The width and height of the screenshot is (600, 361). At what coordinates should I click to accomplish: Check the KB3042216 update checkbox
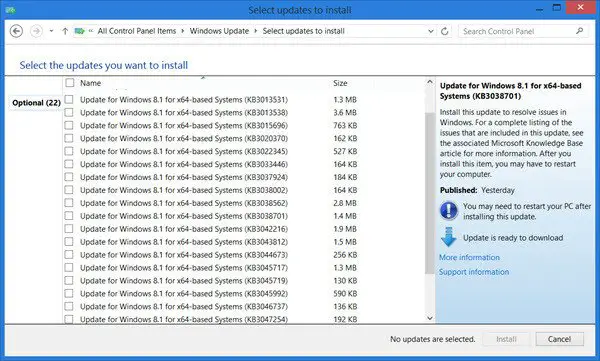click(x=69, y=229)
